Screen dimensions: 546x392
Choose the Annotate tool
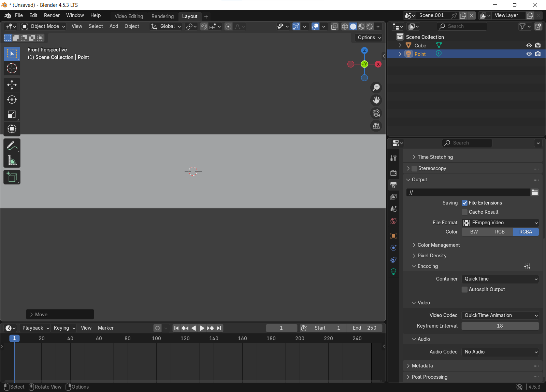[12, 146]
